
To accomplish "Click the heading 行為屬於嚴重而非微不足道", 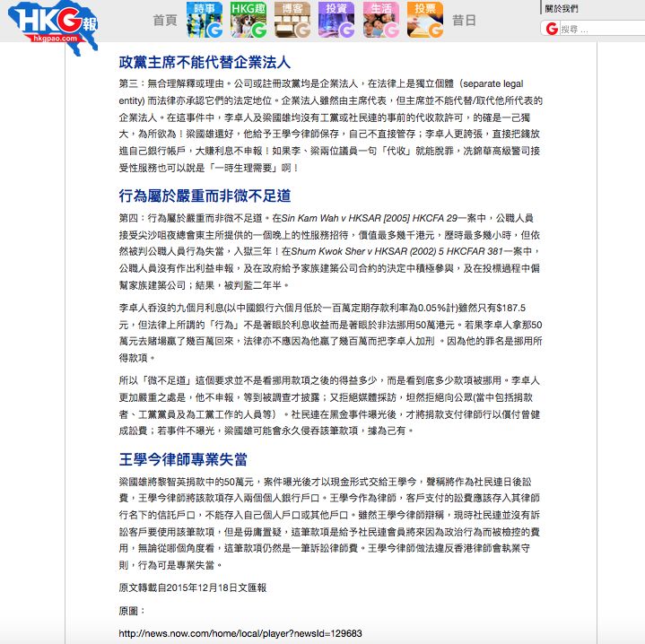I will coord(205,196).
